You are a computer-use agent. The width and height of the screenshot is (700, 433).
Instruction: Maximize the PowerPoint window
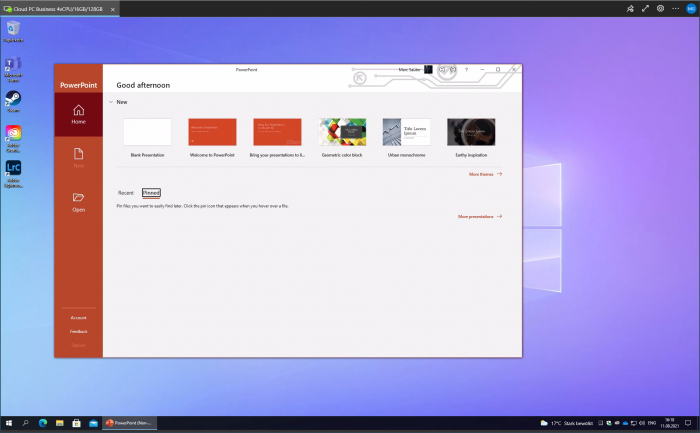pos(498,70)
